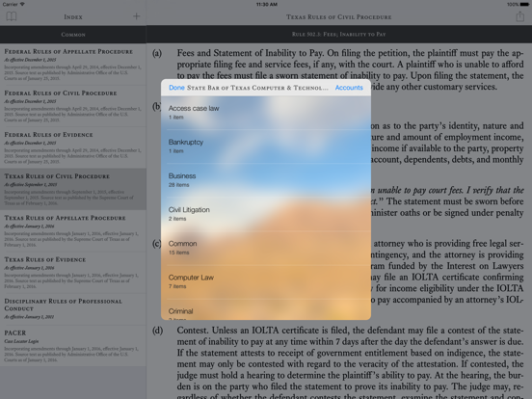
Task: Tap the share icon at top right
Action: (519, 16)
